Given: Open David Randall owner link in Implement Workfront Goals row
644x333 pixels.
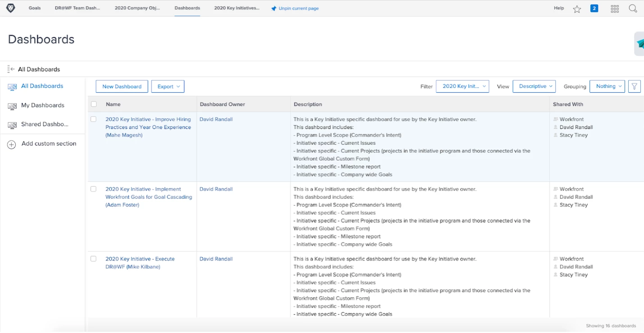Looking at the screenshot, I should pos(216,189).
